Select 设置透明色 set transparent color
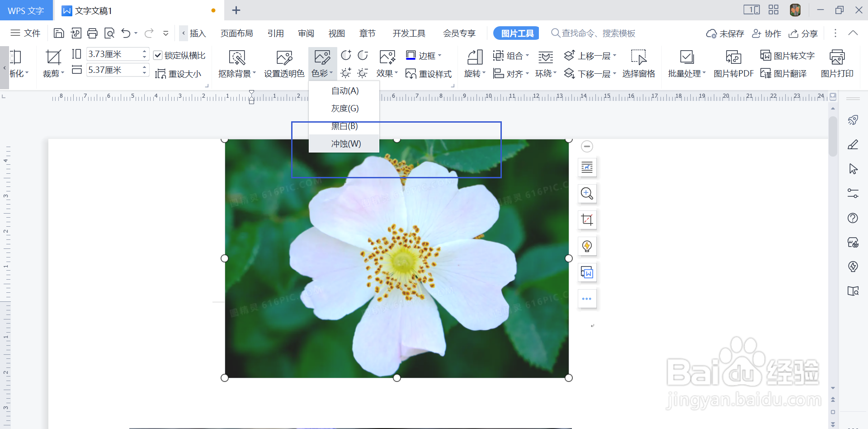This screenshot has width=868, height=429. click(x=284, y=63)
